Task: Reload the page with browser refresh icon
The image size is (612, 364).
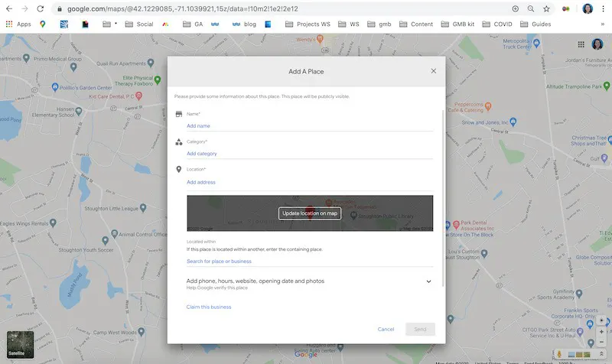Action: click(41, 8)
